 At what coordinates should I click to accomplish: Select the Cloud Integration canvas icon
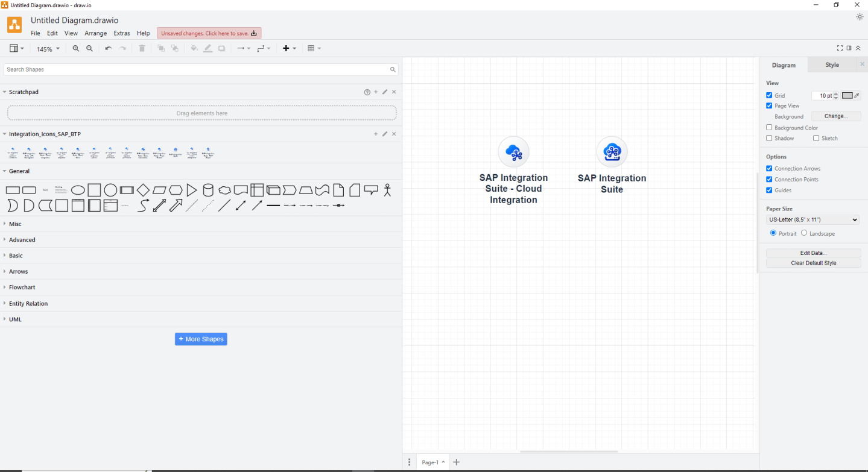513,152
